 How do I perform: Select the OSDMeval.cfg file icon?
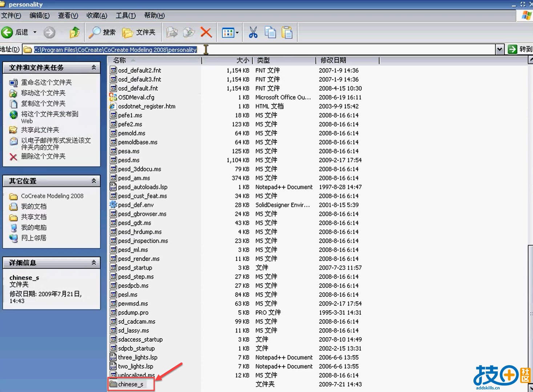[x=113, y=97]
